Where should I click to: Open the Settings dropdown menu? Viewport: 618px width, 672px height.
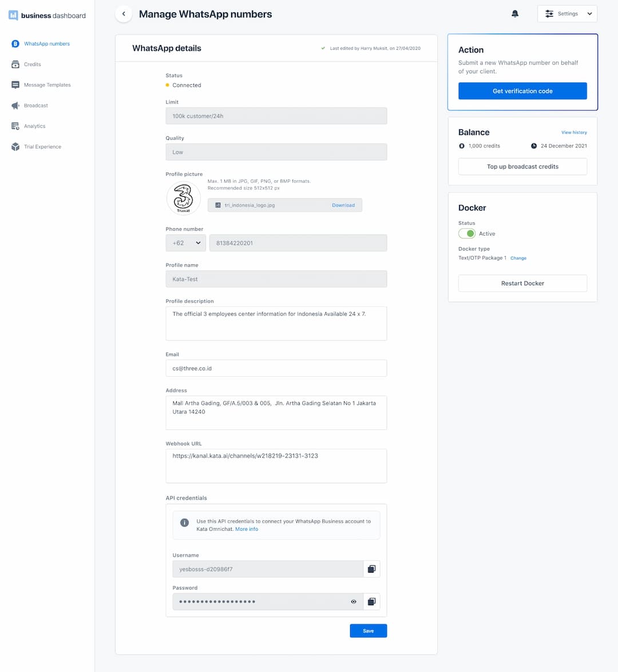tap(567, 14)
